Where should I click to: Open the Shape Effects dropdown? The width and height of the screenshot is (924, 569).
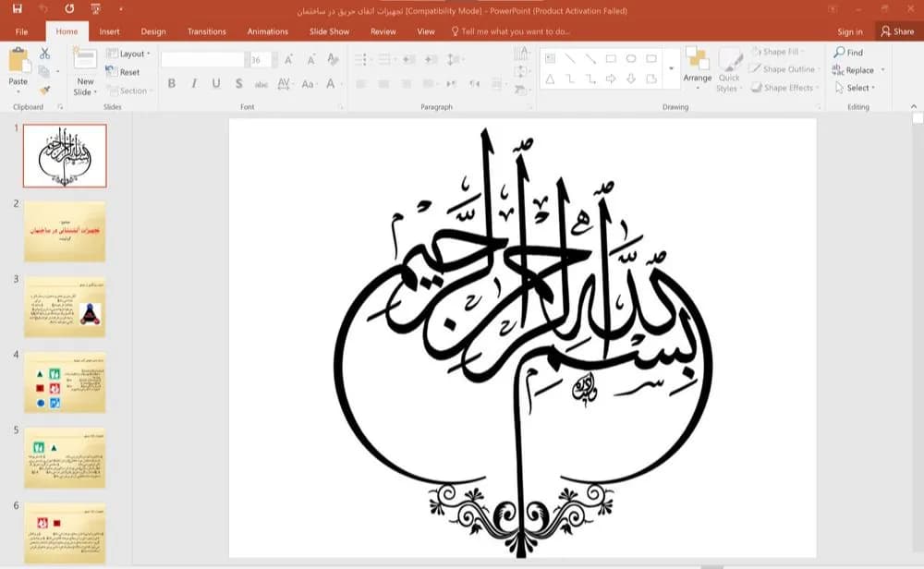click(785, 88)
